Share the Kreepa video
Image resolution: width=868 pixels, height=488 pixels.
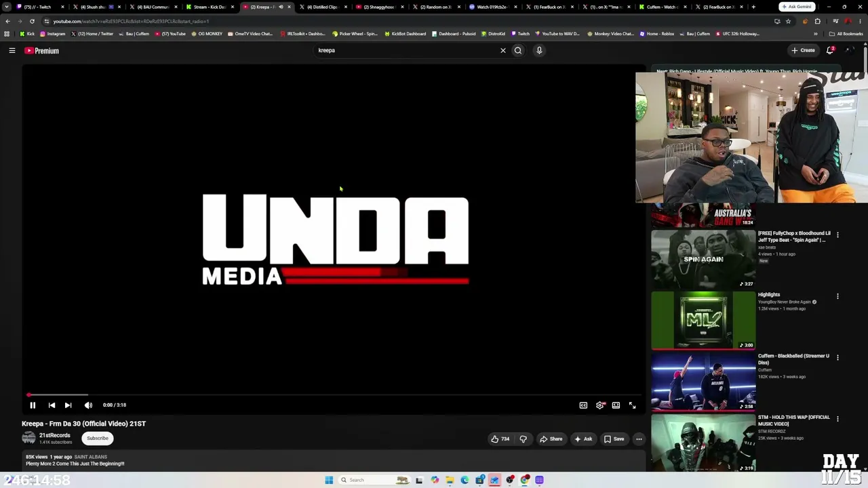[551, 439]
